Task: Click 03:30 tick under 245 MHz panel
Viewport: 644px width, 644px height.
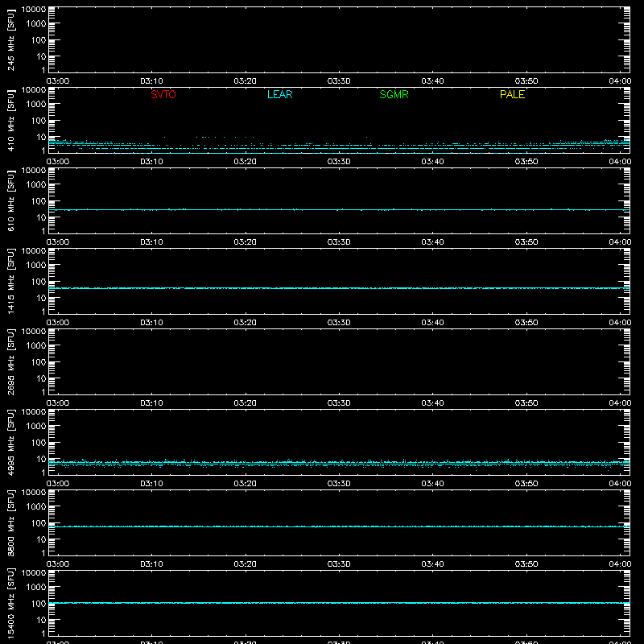Action: pos(339,81)
